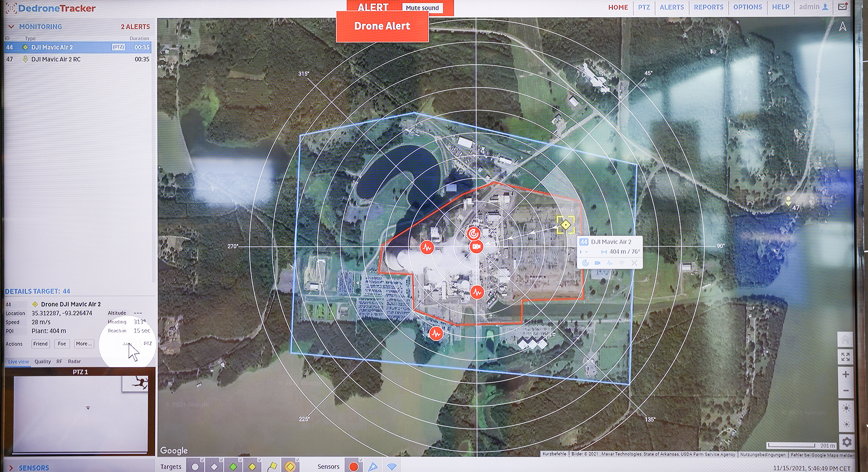The height and width of the screenshot is (472, 868).
Task: Click the southernmost RF sensor icon near parking
Action: (x=436, y=334)
